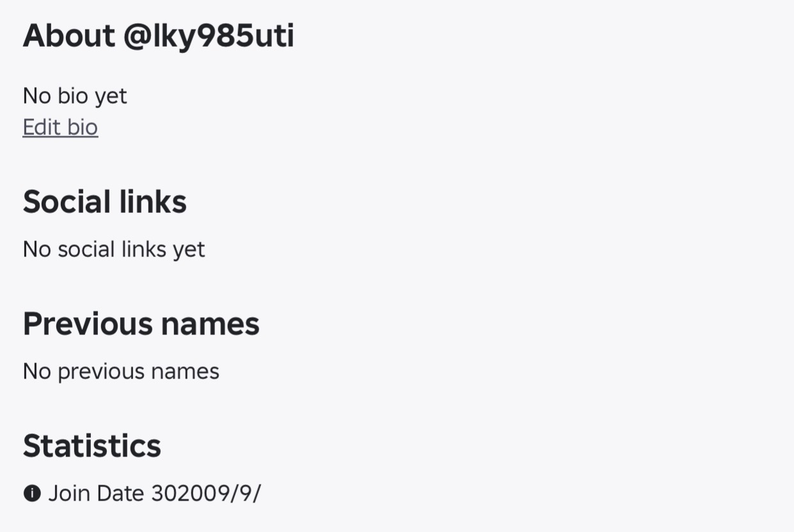Image resolution: width=794 pixels, height=532 pixels.
Task: Click the word "Edit" in the bio link
Action: 42,127
